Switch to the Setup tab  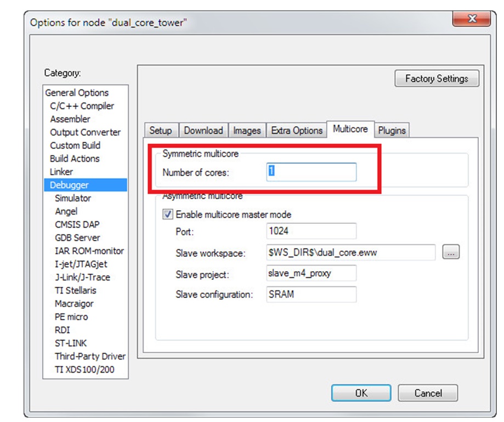[x=161, y=131]
